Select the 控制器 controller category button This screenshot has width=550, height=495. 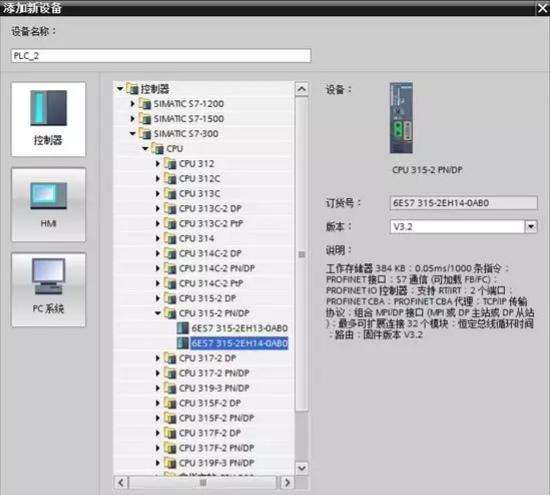[x=48, y=119]
